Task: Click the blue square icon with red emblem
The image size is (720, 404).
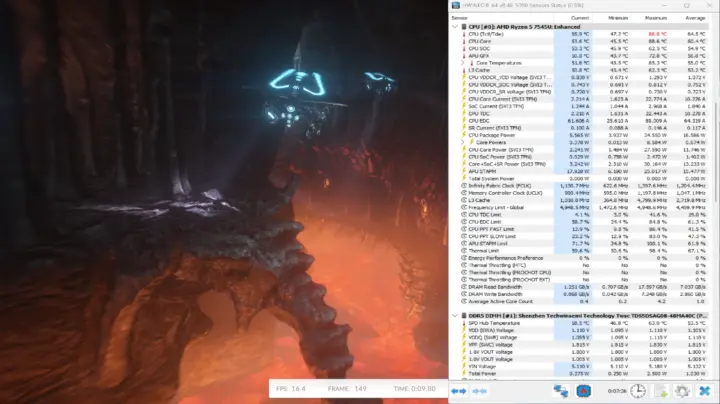Action: pos(584,391)
